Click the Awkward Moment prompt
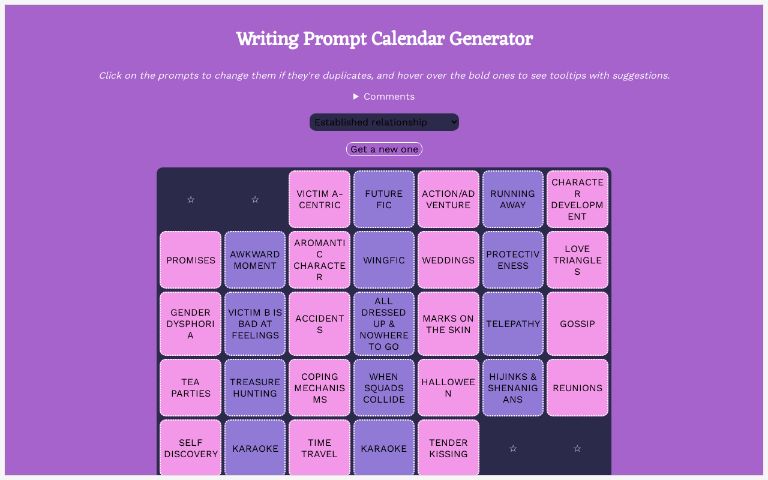 [x=255, y=260]
